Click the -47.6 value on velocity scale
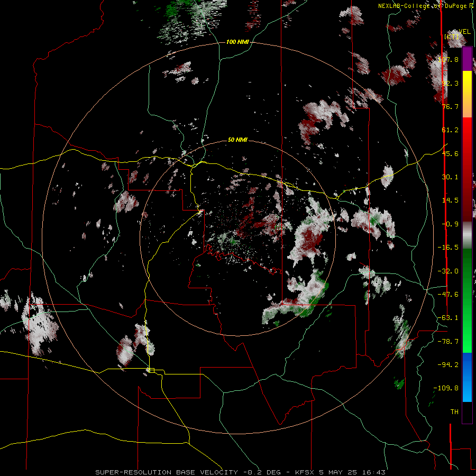Screen dimensions: 476x476 (x=448, y=295)
